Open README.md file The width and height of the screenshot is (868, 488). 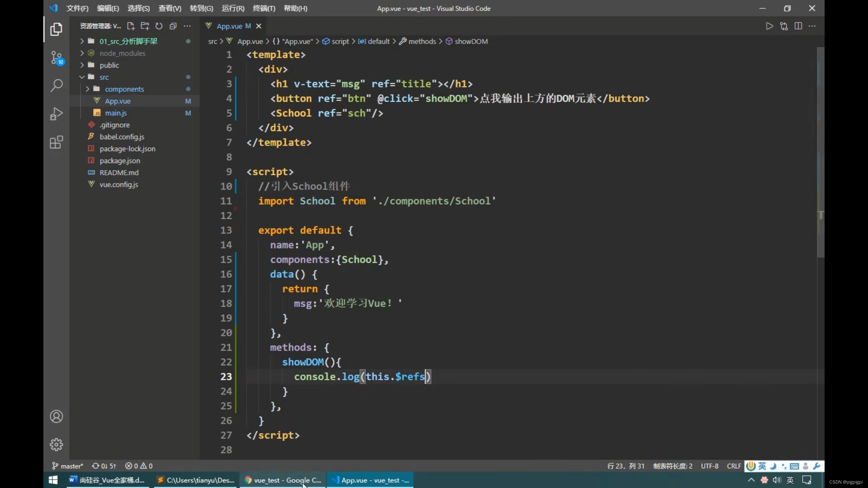tap(119, 172)
